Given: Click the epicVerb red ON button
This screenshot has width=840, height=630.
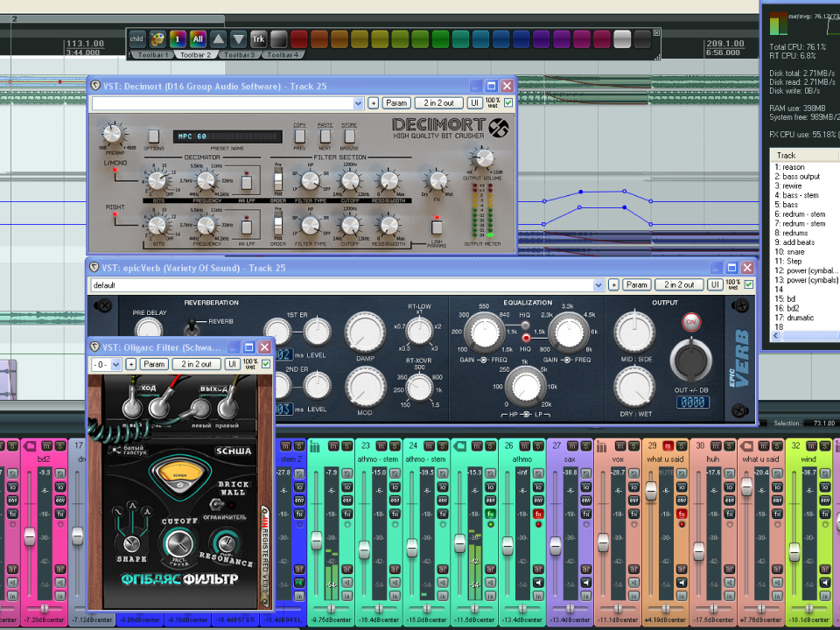Looking at the screenshot, I should click(691, 322).
